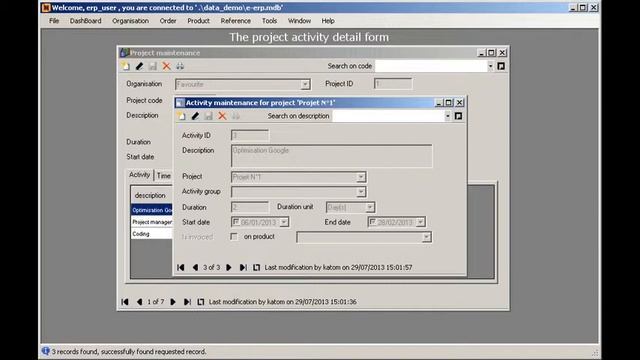This screenshot has width=640, height=360.
Task: Open the Product menu
Action: [x=198, y=21]
